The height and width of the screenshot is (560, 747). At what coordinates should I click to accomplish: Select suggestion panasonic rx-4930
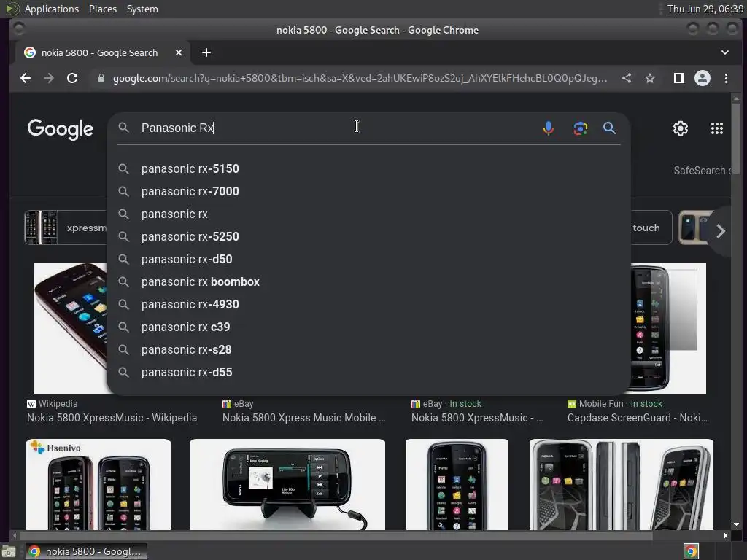[368, 304]
